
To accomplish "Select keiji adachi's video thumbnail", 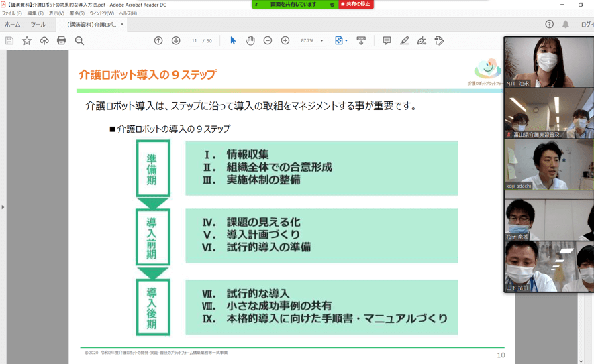I will [548, 165].
